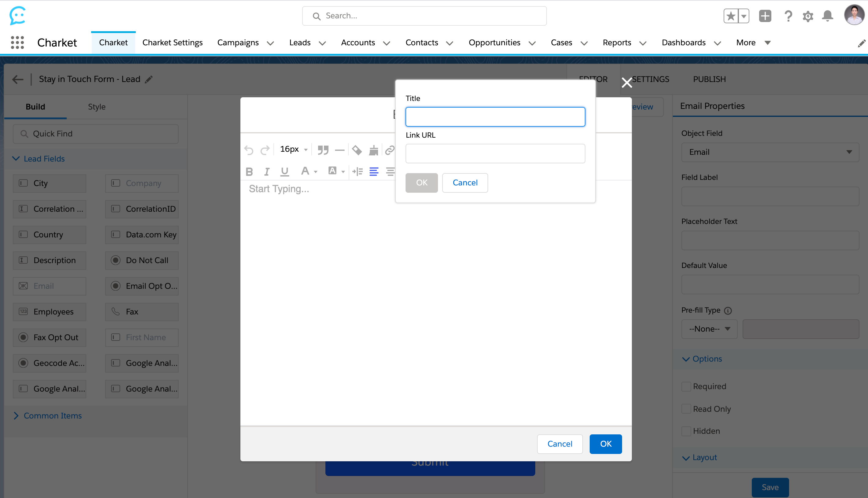The image size is (868, 498).
Task: Toggle italic text formatting
Action: 267,171
